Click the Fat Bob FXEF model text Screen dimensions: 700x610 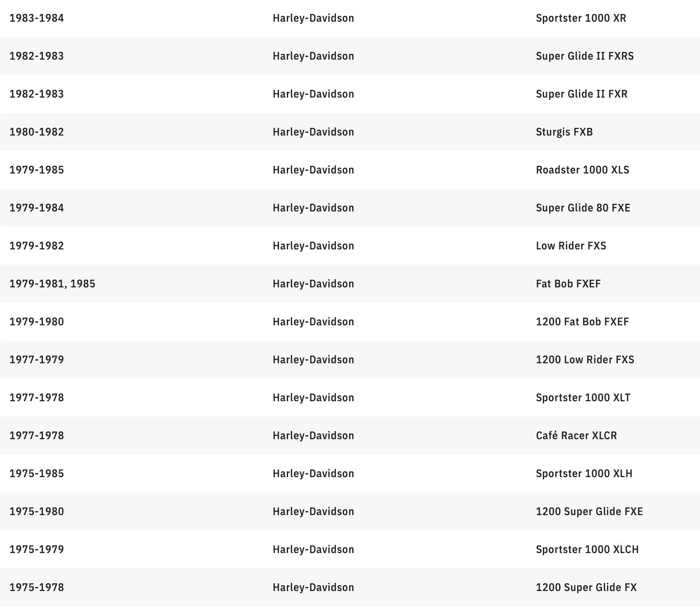(568, 284)
